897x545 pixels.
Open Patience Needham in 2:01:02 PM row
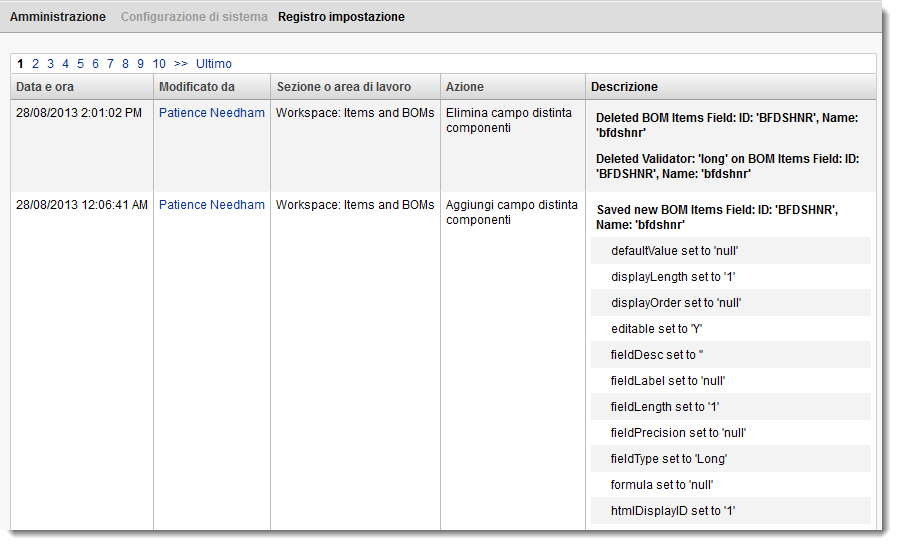click(212, 113)
